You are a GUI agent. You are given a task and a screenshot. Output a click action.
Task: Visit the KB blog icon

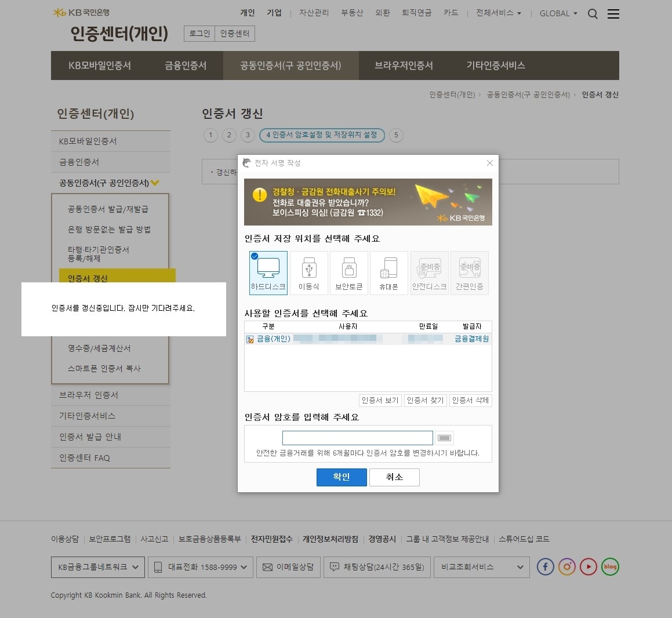pos(611,567)
